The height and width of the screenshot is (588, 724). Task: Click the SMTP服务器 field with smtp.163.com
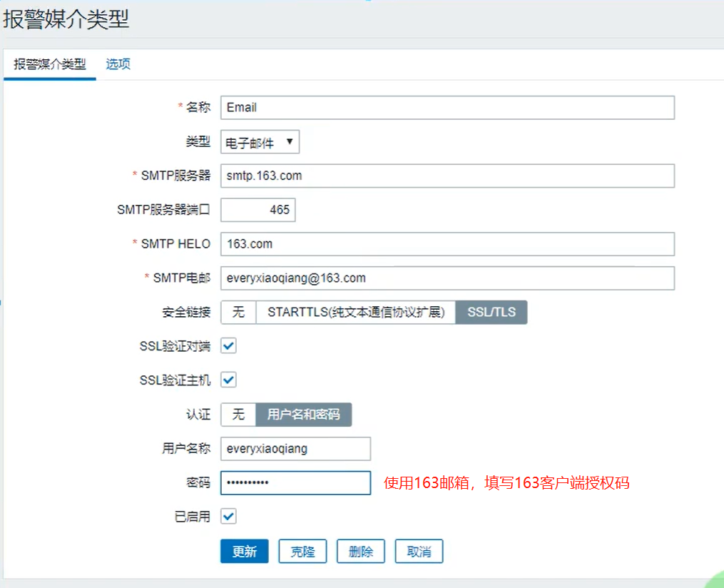pyautogui.click(x=447, y=176)
